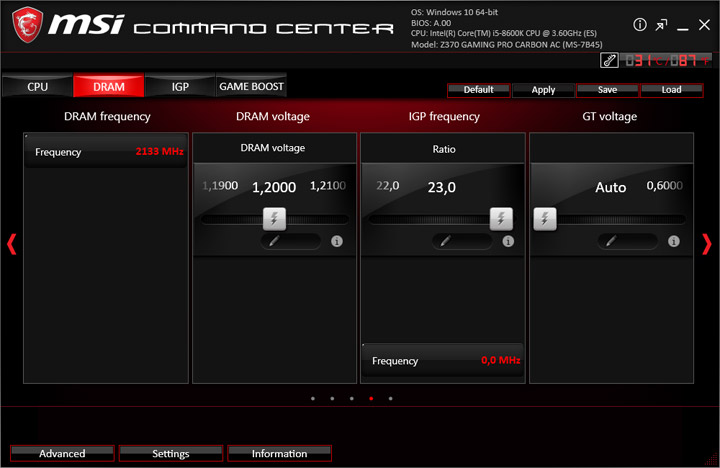
Task: Open the Settings panel
Action: coord(170,453)
